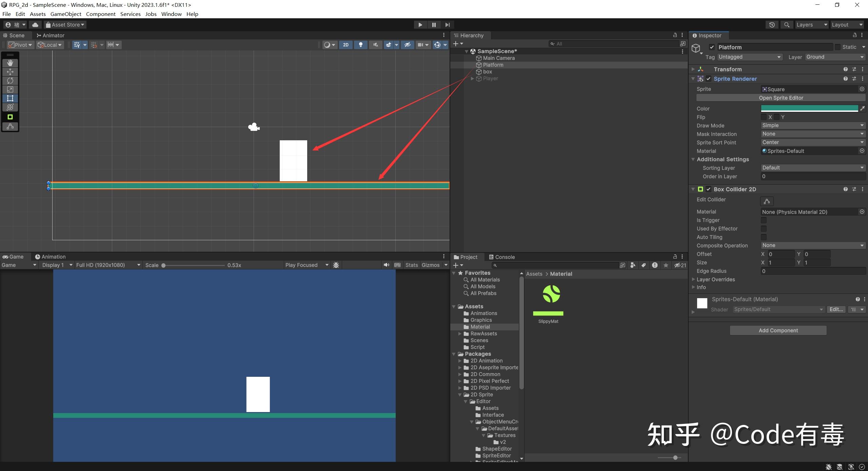The image size is (868, 471).
Task: Click the Add Component button
Action: [778, 330]
